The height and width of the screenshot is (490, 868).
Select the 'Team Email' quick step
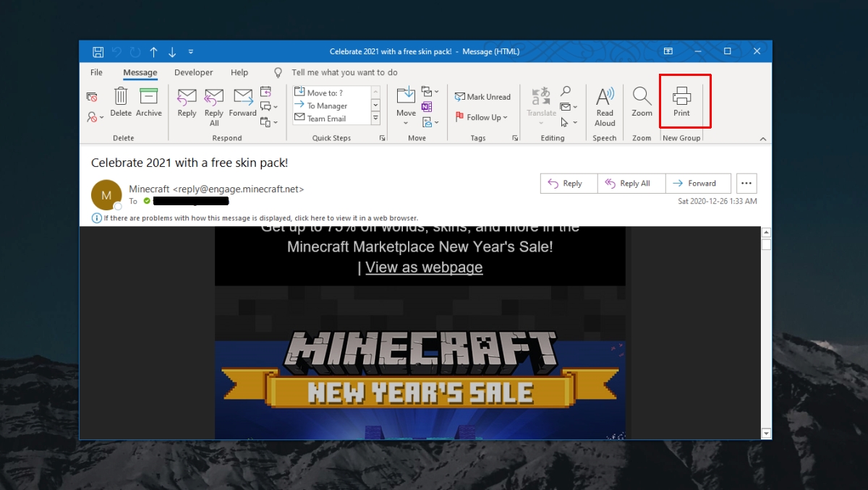pos(332,119)
